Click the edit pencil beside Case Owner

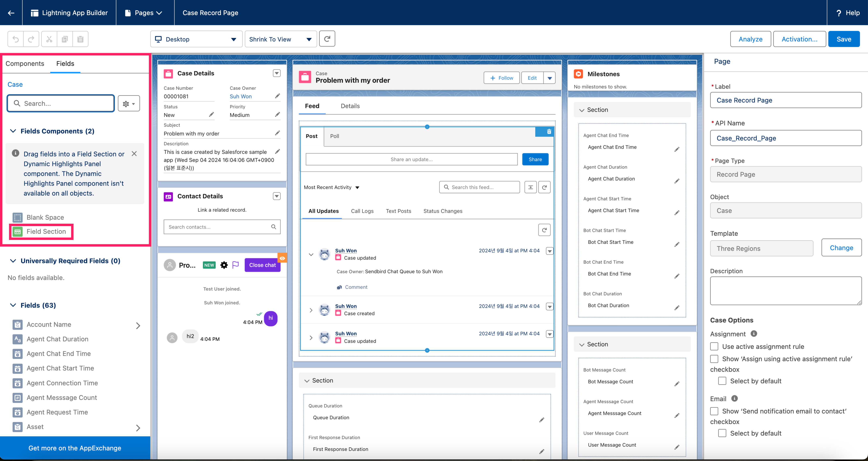[277, 96]
